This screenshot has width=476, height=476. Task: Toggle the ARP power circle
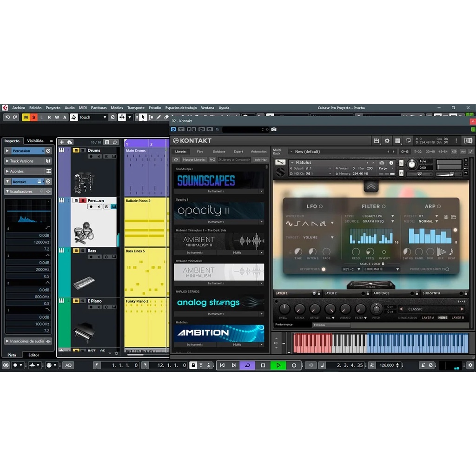439,206
